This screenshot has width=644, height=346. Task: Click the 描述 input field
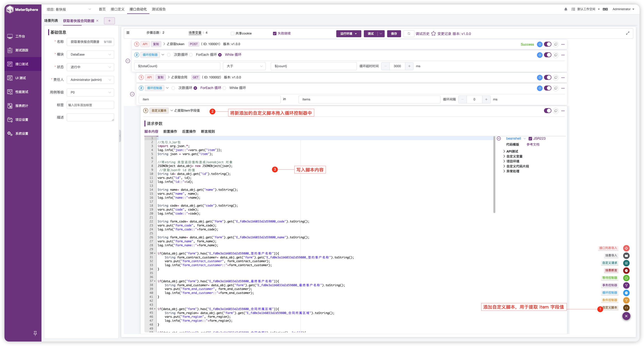click(x=90, y=117)
